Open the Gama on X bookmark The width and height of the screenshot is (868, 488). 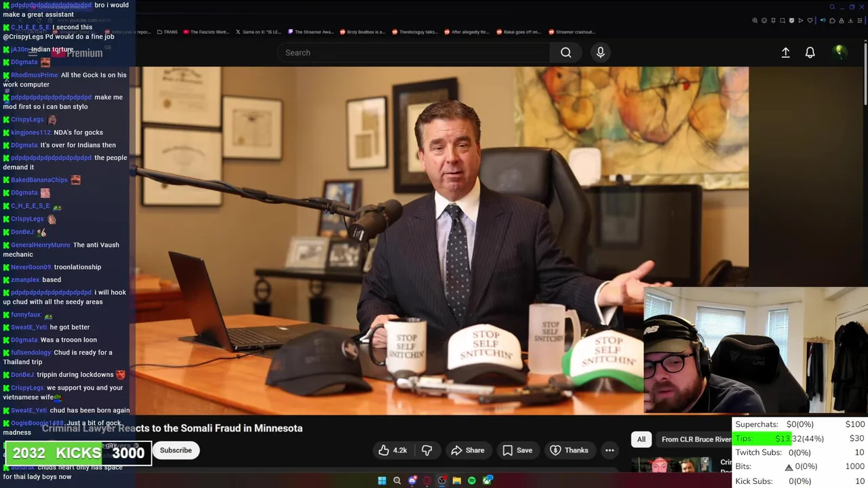pyautogui.click(x=258, y=32)
